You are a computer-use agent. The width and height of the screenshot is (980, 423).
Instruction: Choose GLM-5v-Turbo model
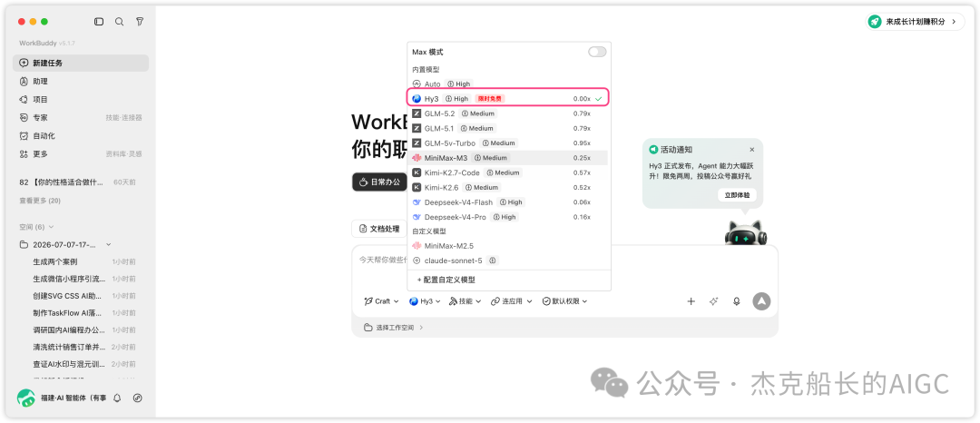pos(509,143)
